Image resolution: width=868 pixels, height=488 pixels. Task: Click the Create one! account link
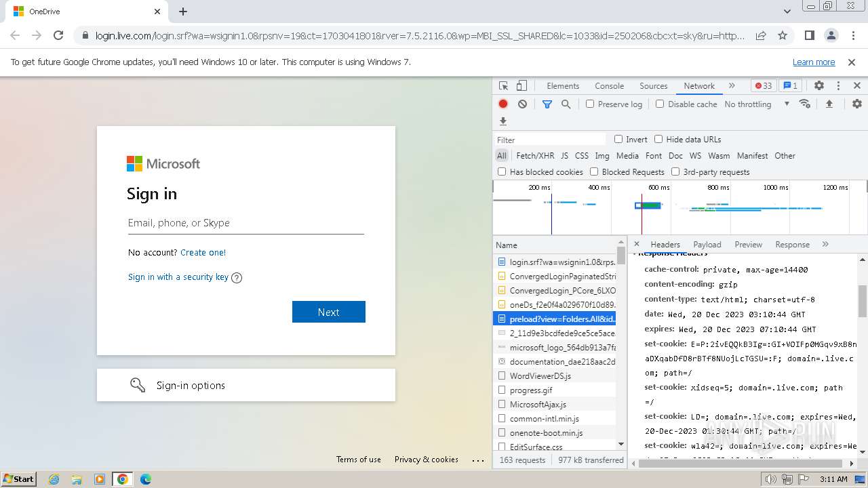tap(203, 253)
